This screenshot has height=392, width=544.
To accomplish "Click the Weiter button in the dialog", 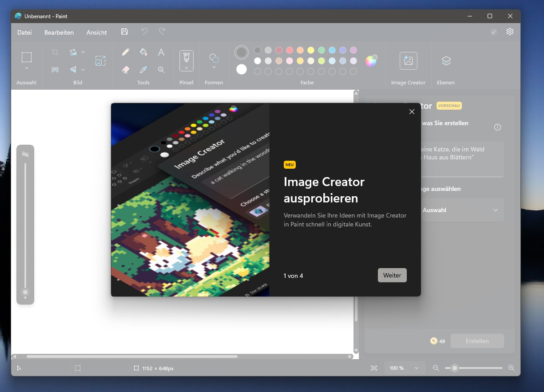I will coord(392,275).
